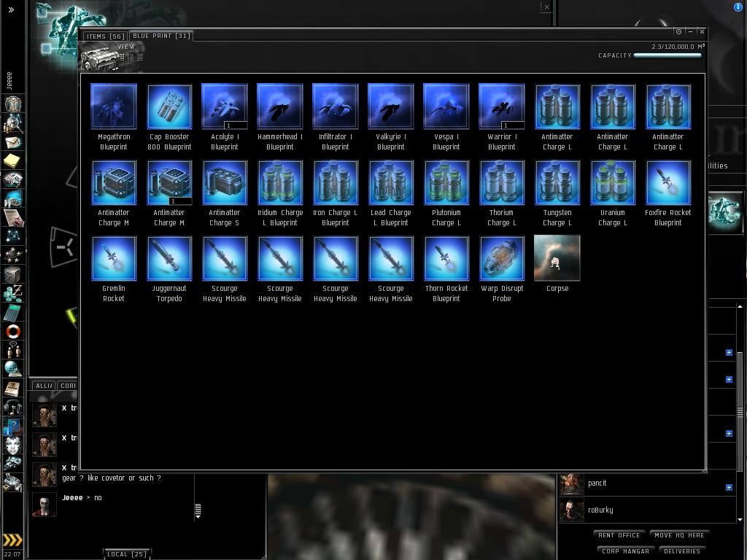This screenshot has height=560, width=747.
Task: Select the Juggernaut Torpedo item
Action: click(169, 268)
